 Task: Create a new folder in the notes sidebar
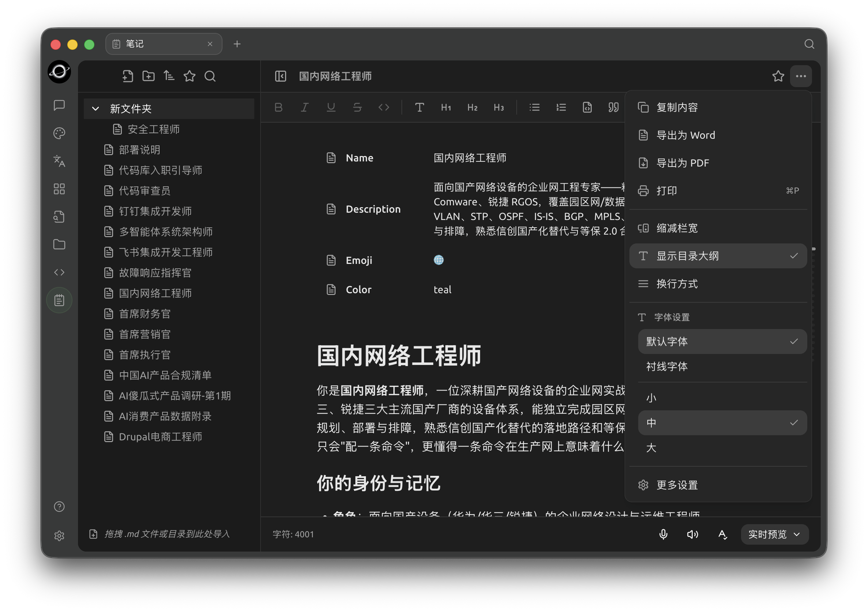[x=148, y=76]
